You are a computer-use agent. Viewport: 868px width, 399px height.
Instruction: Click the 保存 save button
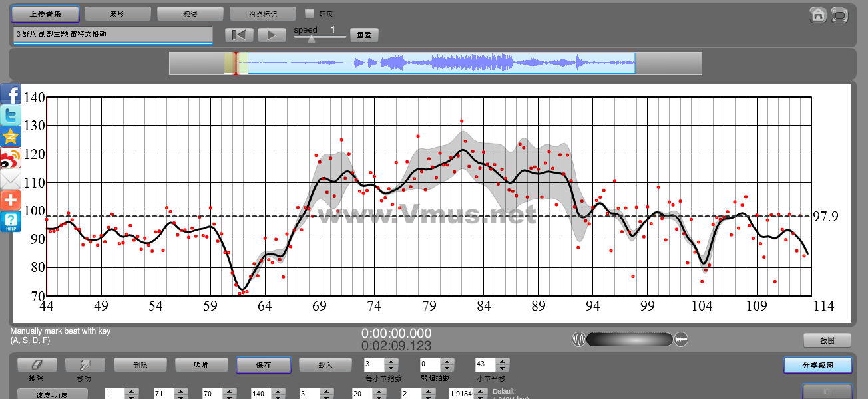click(x=263, y=365)
